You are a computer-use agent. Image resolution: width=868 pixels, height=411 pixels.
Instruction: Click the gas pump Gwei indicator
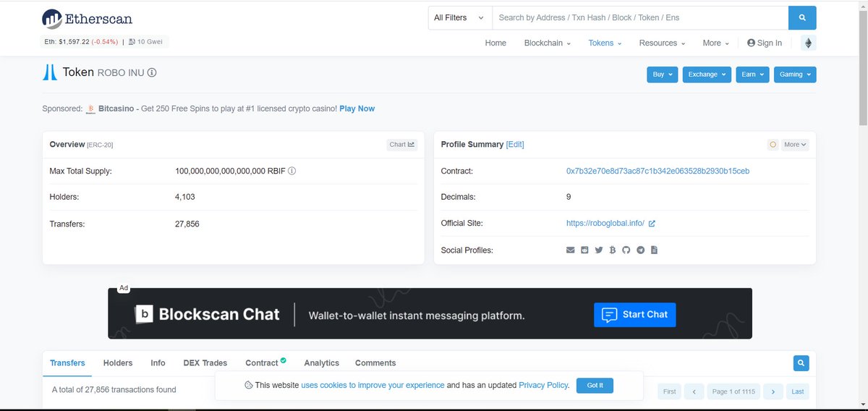[x=147, y=42]
